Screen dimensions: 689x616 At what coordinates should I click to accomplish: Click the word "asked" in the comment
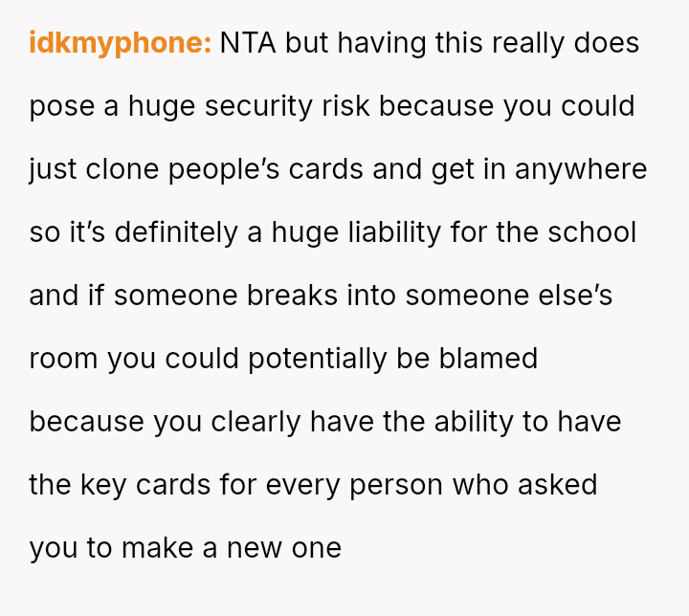click(x=557, y=485)
